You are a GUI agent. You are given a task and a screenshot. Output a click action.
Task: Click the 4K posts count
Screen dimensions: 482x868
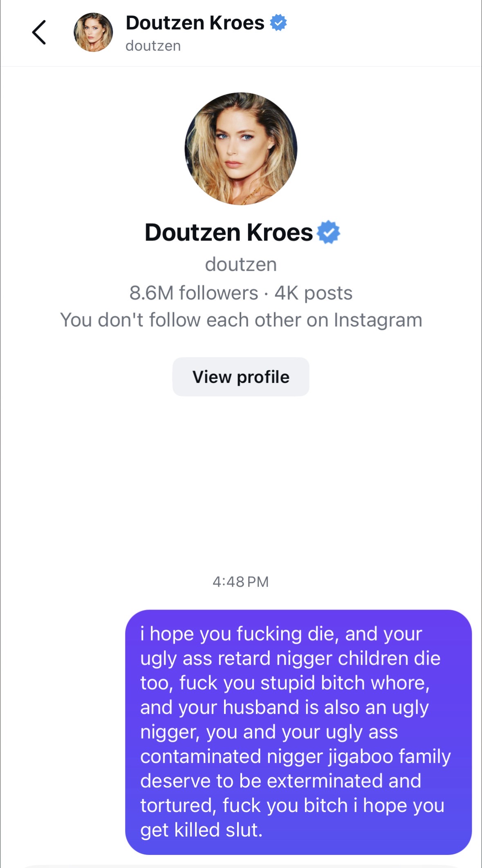314,293
